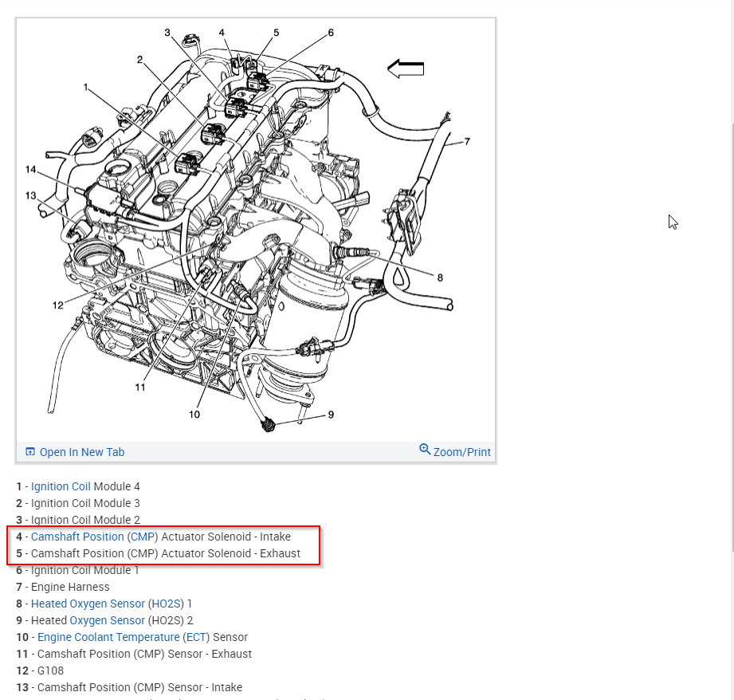Image resolution: width=734 pixels, height=700 pixels.
Task: Click the ECT abbreviation link
Action: [196, 637]
